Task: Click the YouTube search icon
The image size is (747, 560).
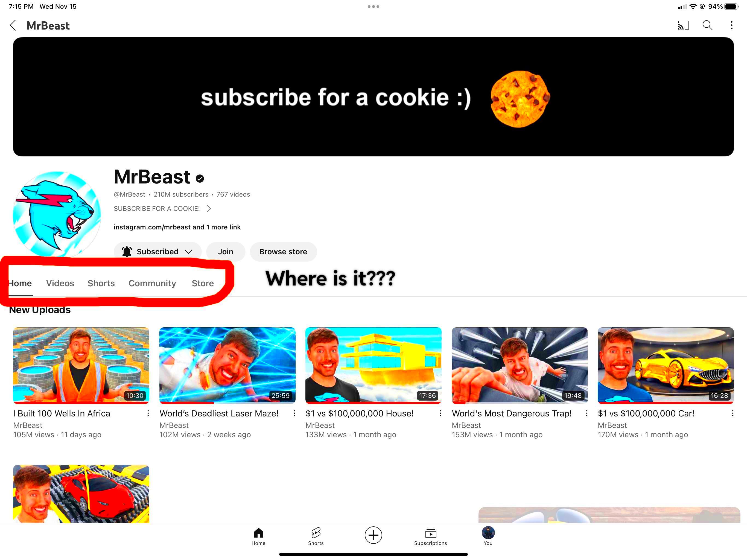Action: [x=707, y=25]
